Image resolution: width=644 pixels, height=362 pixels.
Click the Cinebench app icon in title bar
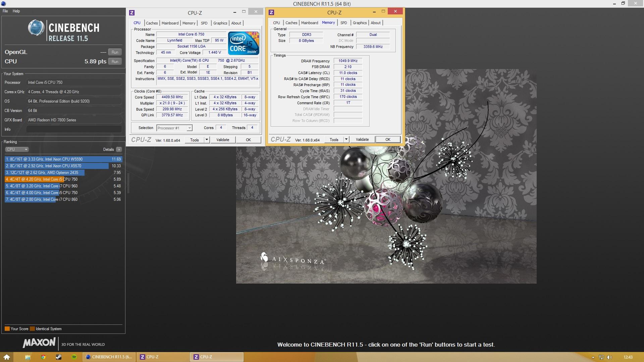pyautogui.click(x=3, y=4)
